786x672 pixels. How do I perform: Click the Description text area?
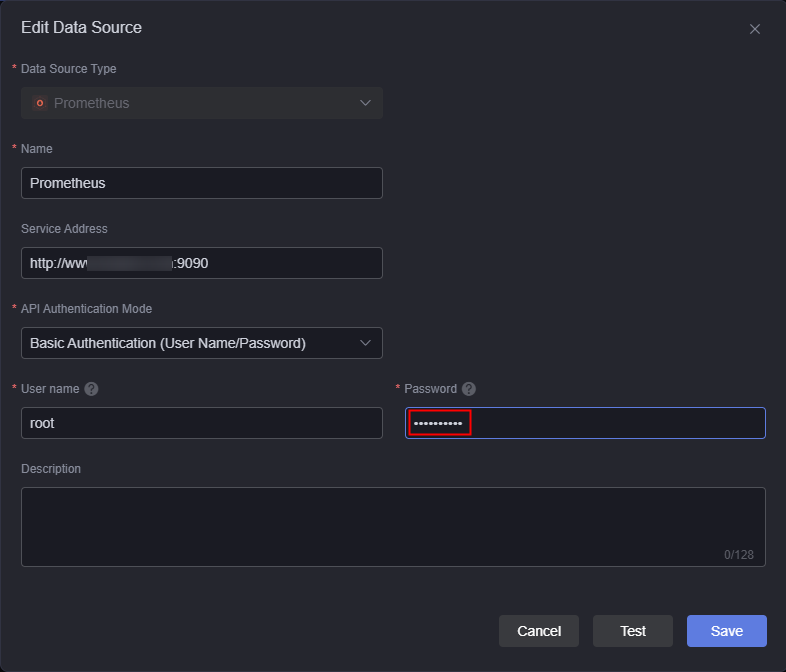(393, 527)
